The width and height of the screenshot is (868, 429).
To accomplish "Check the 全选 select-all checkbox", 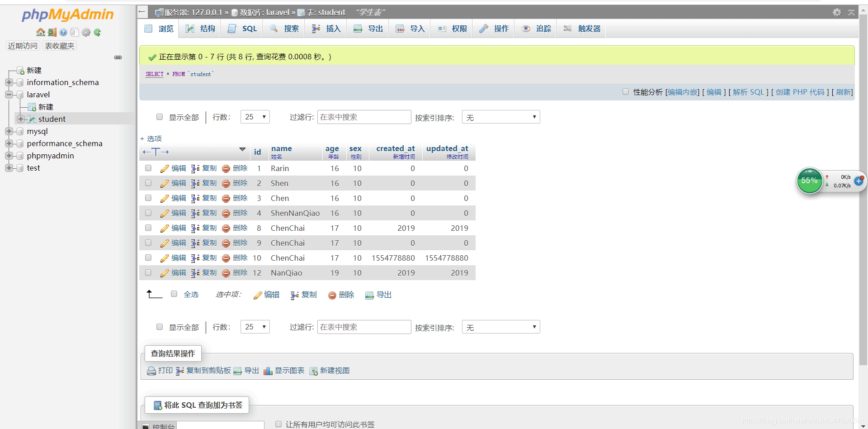I will pyautogui.click(x=174, y=293).
